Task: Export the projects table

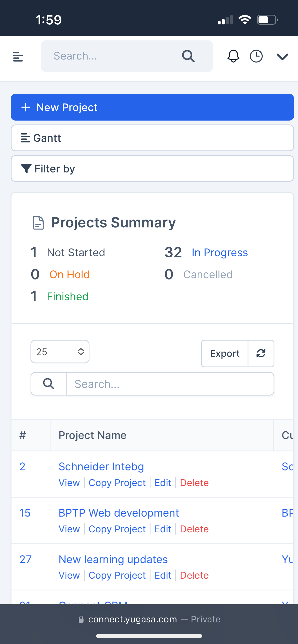Action: tap(224, 354)
